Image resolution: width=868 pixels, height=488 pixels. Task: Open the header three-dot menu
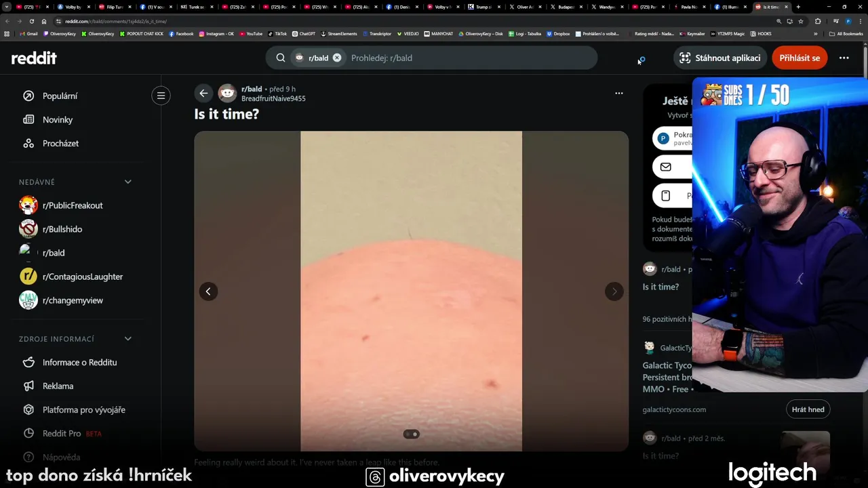click(x=844, y=58)
